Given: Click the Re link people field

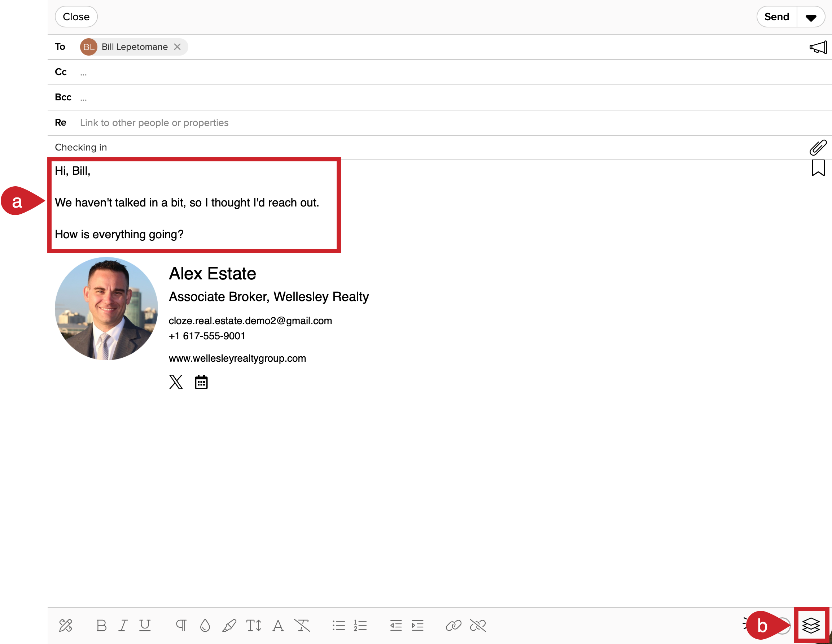Looking at the screenshot, I should point(154,123).
